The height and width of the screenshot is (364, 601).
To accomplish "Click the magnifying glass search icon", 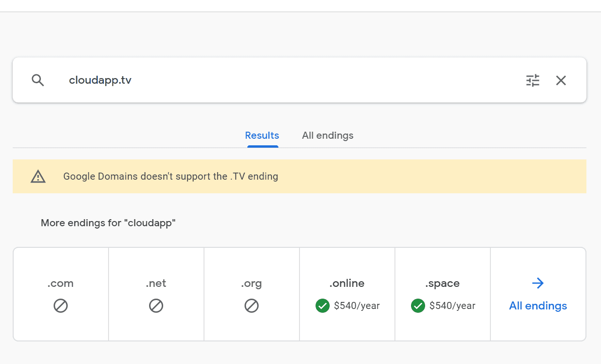I will click(x=38, y=80).
